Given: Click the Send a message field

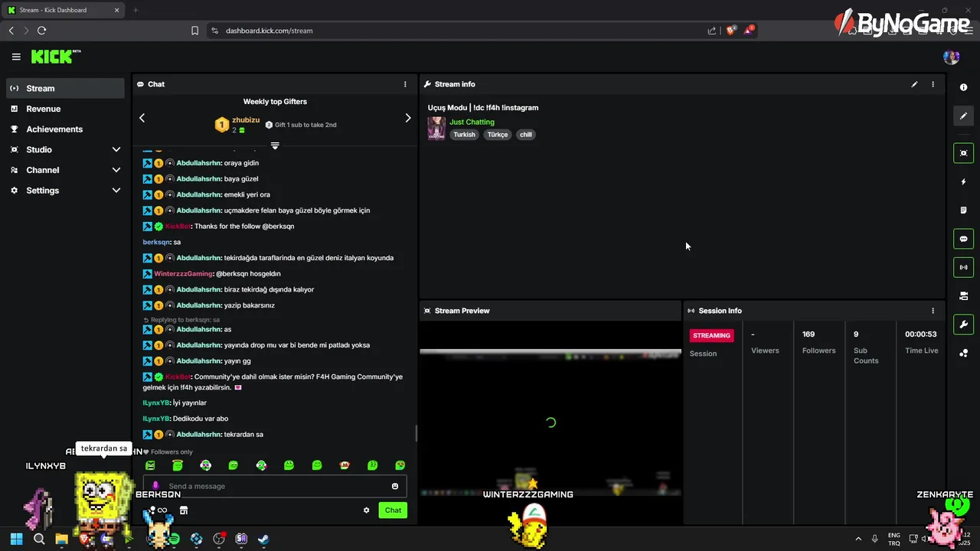Looking at the screenshot, I should pyautogui.click(x=275, y=486).
